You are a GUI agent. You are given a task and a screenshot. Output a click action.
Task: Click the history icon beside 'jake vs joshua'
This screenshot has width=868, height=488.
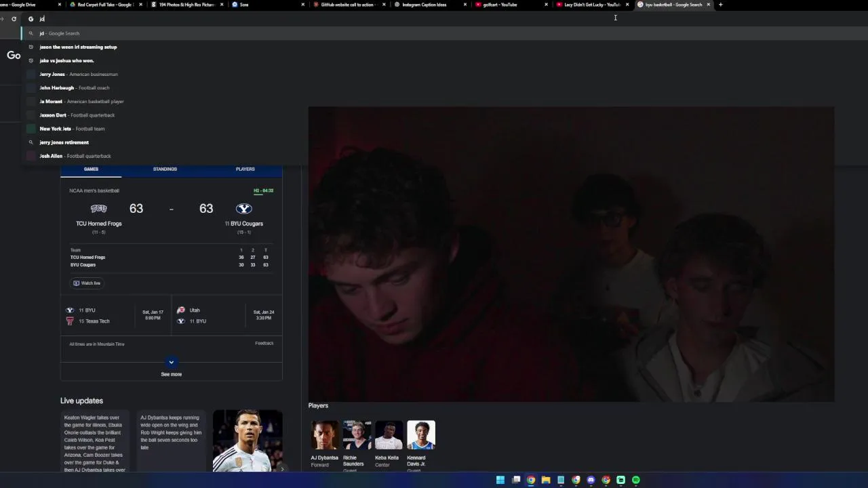click(x=31, y=60)
